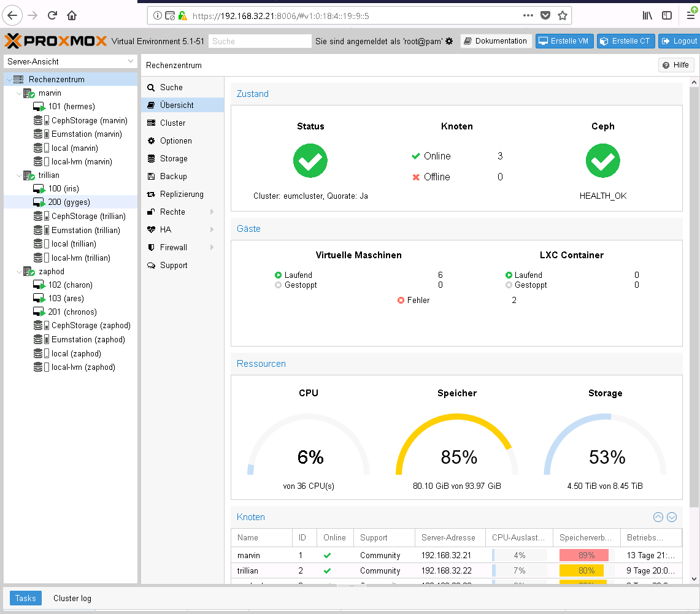Reload the page in browser
This screenshot has width=700, height=614.
coord(52,15)
